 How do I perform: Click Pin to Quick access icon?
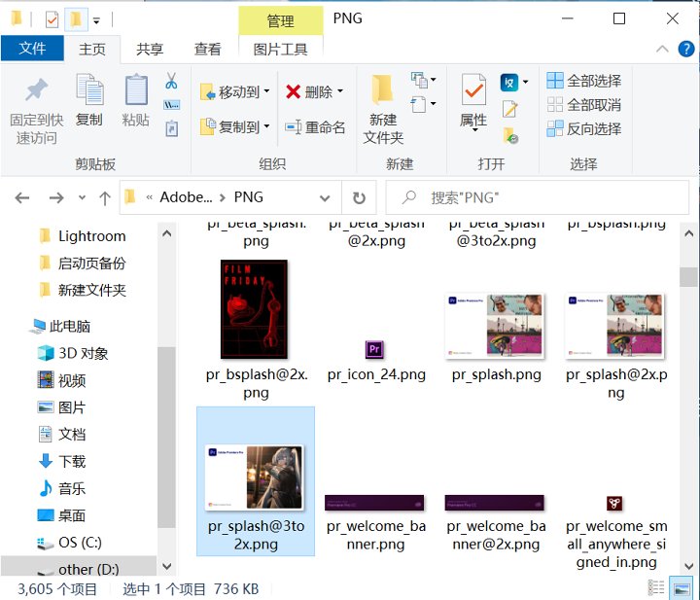coord(37,89)
